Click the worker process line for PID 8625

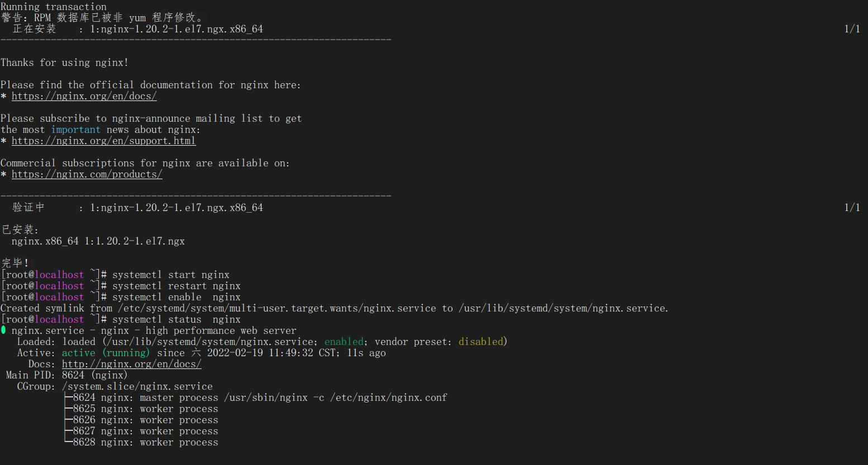pyautogui.click(x=145, y=409)
